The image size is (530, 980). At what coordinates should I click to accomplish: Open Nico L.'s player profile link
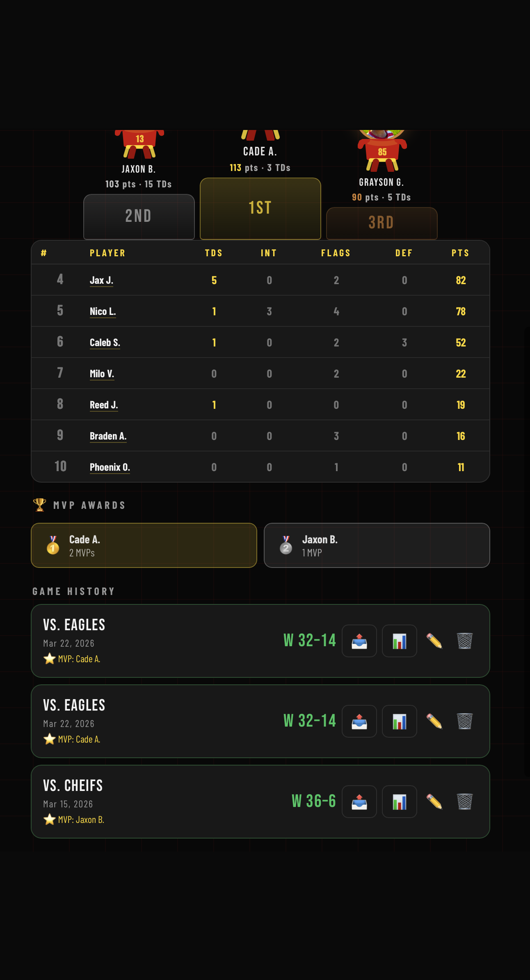103,311
